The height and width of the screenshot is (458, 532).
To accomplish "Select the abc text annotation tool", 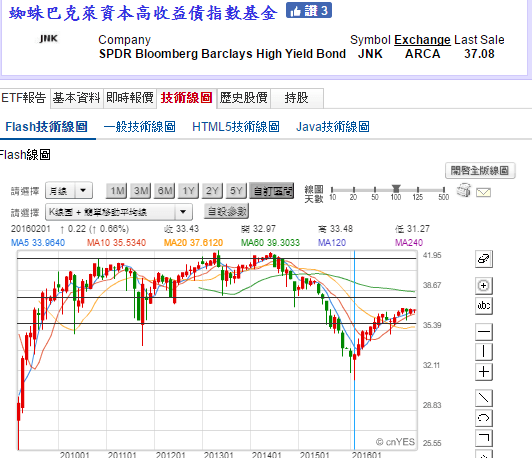I will (x=483, y=306).
